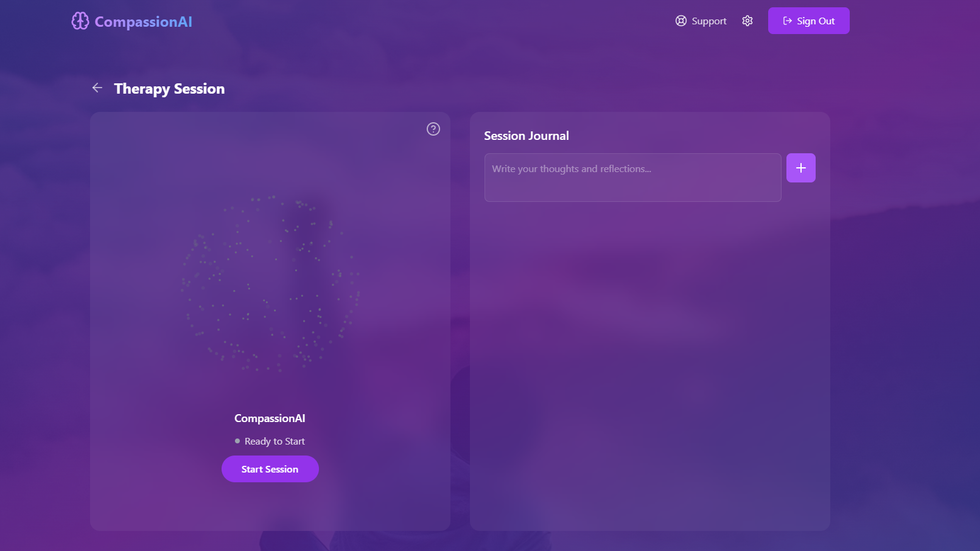Viewport: 980px width, 551px height.
Task: Click the Sign Out button
Action: point(809,21)
